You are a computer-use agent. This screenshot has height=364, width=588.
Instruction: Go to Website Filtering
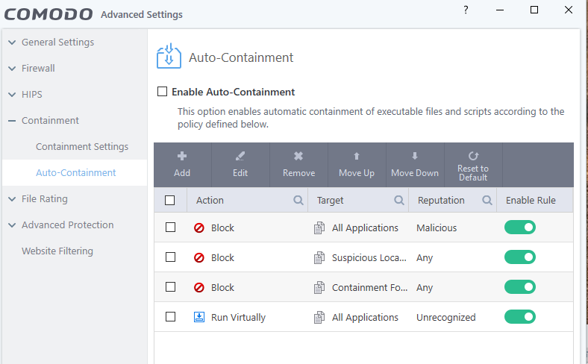(x=57, y=251)
